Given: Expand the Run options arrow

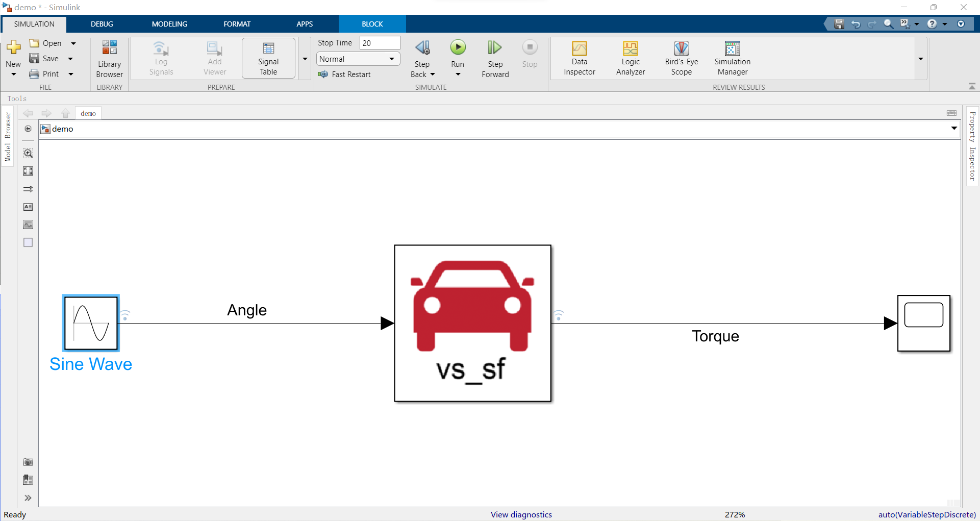Looking at the screenshot, I should click(x=458, y=75).
